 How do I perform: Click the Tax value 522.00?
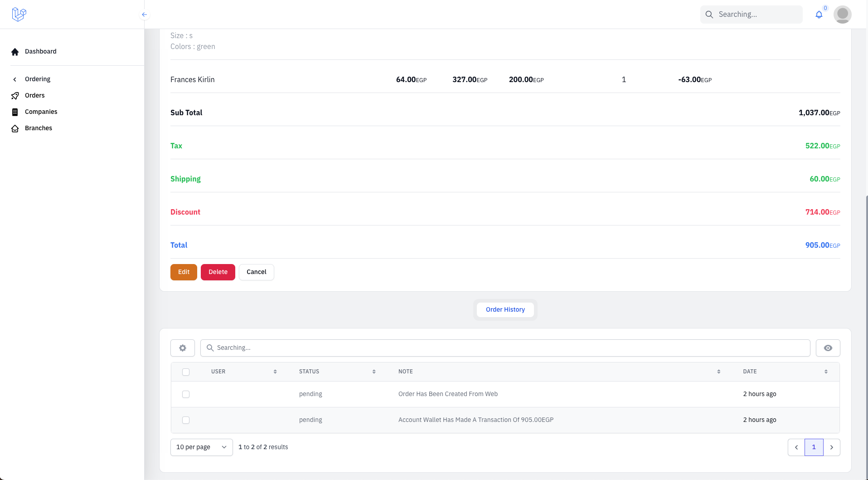(x=823, y=146)
